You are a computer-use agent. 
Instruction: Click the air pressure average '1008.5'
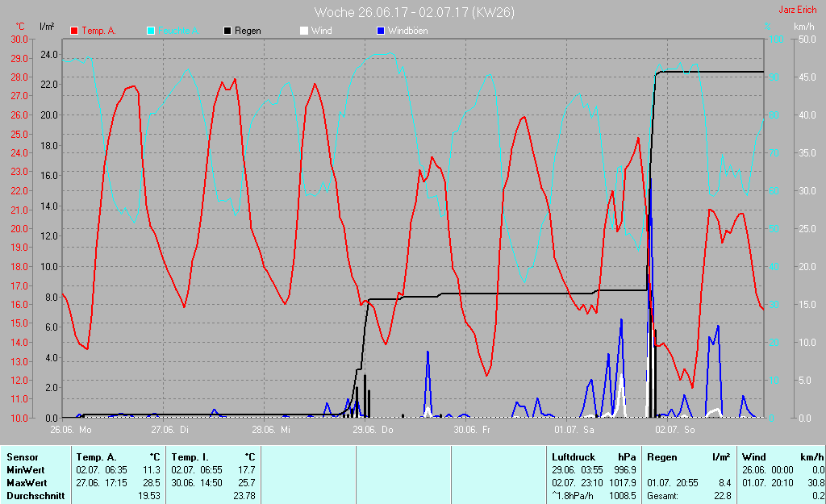622,496
